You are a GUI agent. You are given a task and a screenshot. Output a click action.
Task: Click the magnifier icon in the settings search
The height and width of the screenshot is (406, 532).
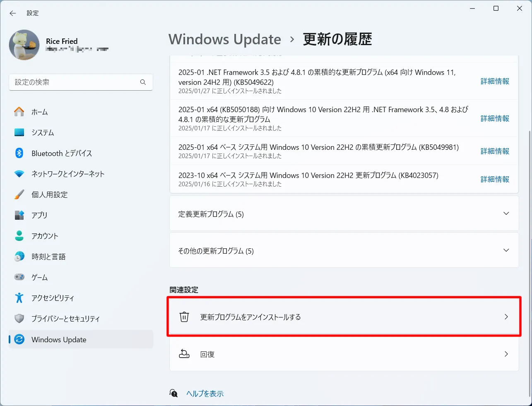pos(143,82)
